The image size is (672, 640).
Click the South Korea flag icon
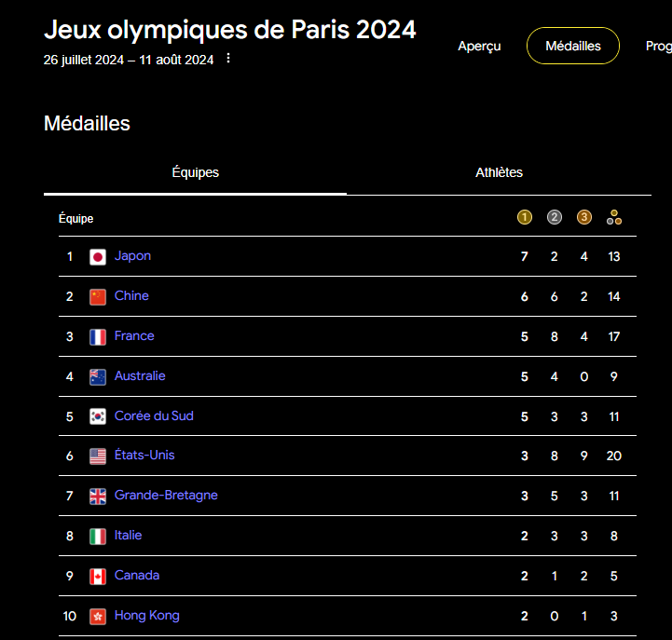pos(98,416)
